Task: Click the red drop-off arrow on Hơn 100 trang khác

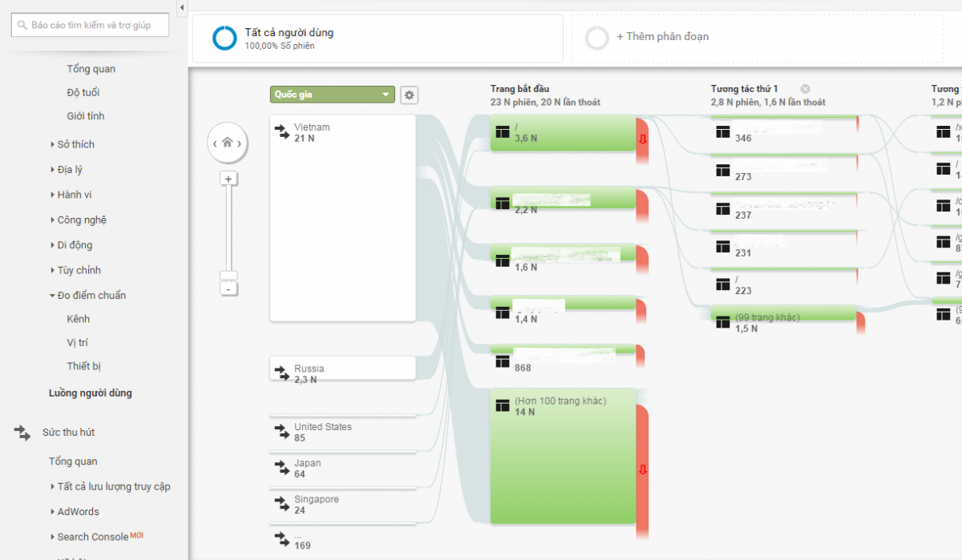Action: (x=642, y=470)
